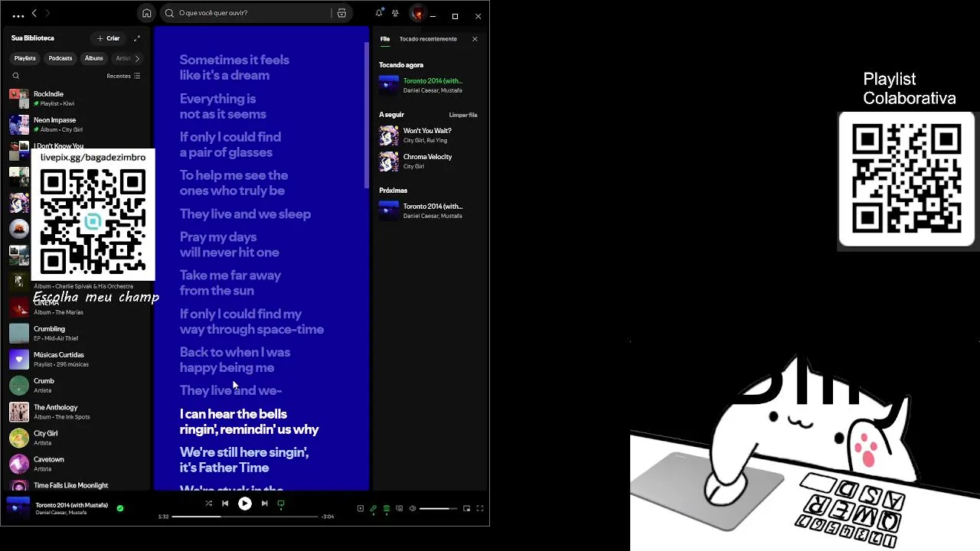Close the queue panel

[x=475, y=39]
